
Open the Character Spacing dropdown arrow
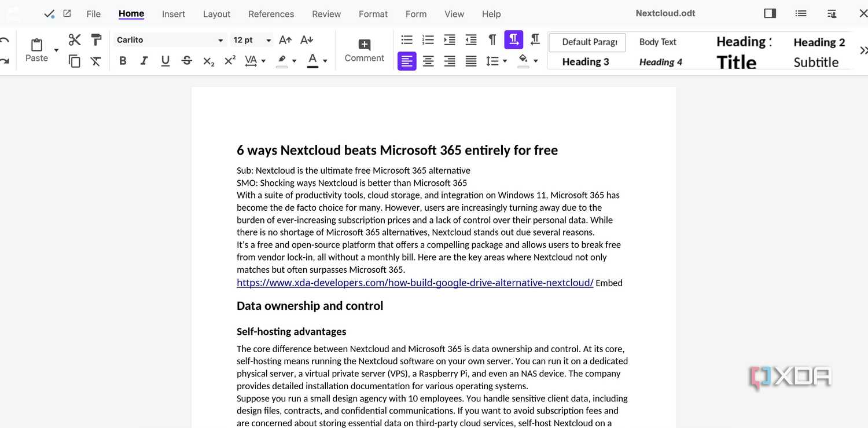pyautogui.click(x=263, y=61)
